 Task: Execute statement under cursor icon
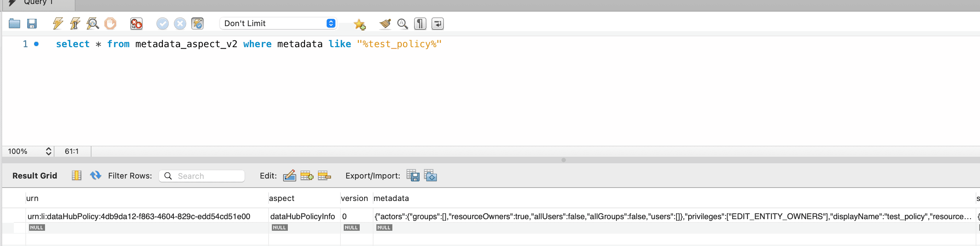coord(75,24)
